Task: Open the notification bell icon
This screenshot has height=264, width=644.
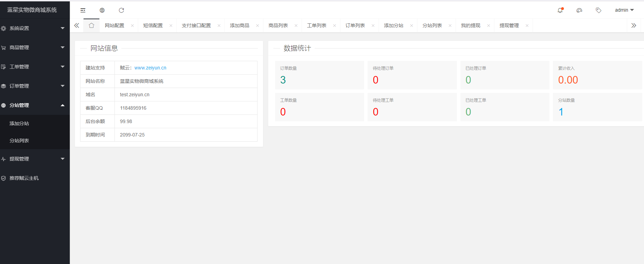Action: pos(560,10)
